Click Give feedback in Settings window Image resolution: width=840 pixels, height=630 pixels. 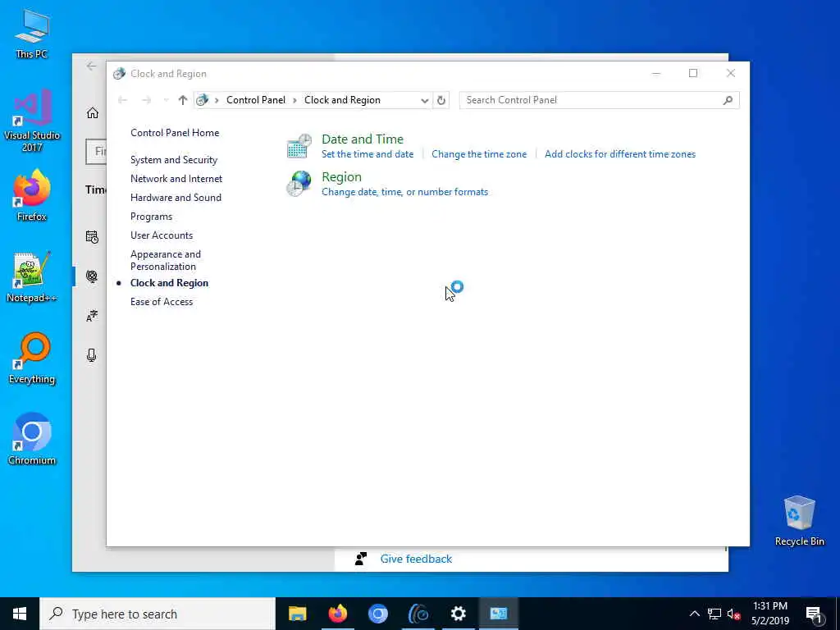coord(416,559)
